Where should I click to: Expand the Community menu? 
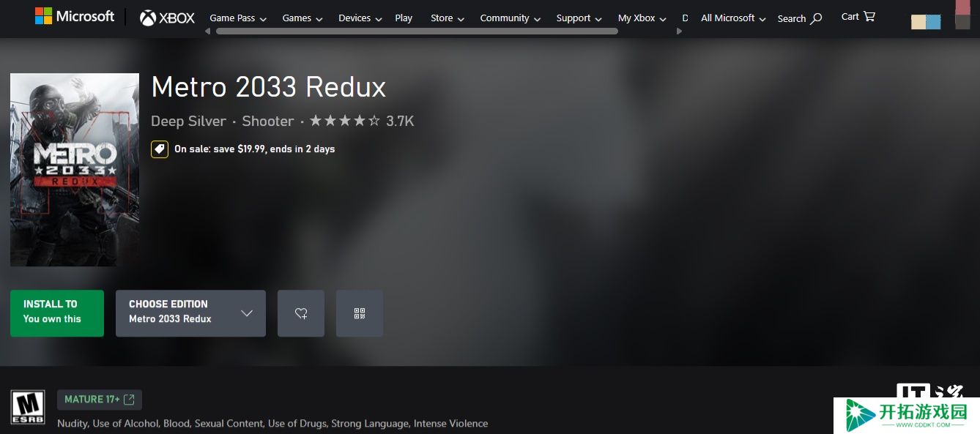[x=511, y=18]
